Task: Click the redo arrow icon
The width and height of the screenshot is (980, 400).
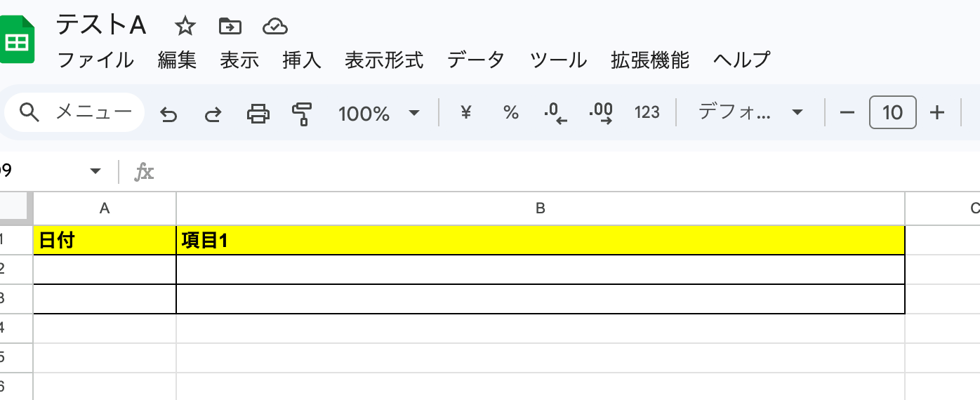Action: (213, 113)
